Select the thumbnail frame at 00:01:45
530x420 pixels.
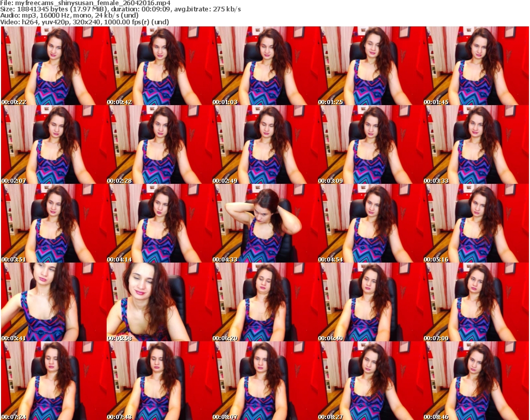click(476, 66)
